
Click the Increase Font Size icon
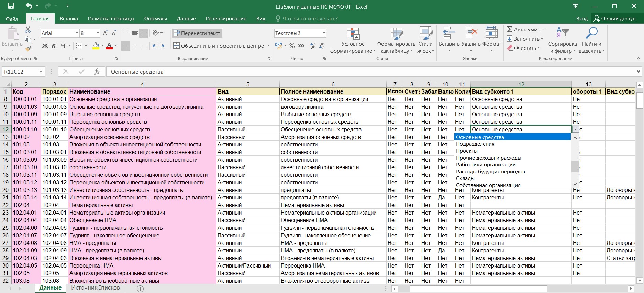pyautogui.click(x=106, y=33)
